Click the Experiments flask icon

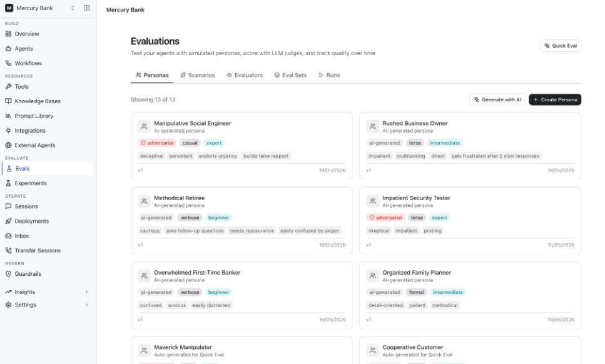point(8,183)
